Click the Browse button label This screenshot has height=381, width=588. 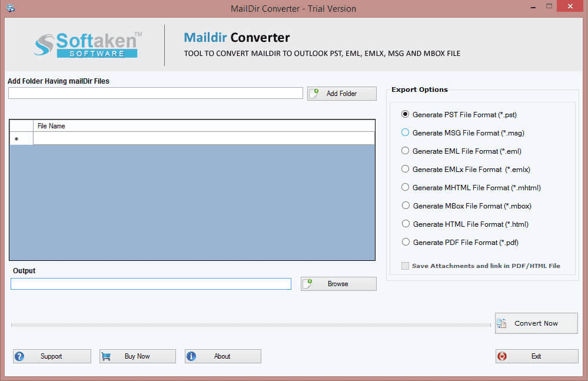pyautogui.click(x=338, y=284)
